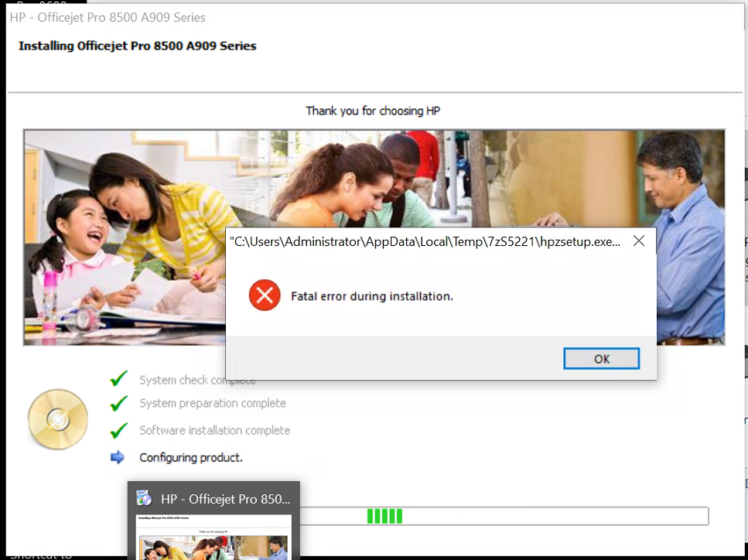Click the checkmark beside System check complete
The image size is (748, 560).
[119, 379]
